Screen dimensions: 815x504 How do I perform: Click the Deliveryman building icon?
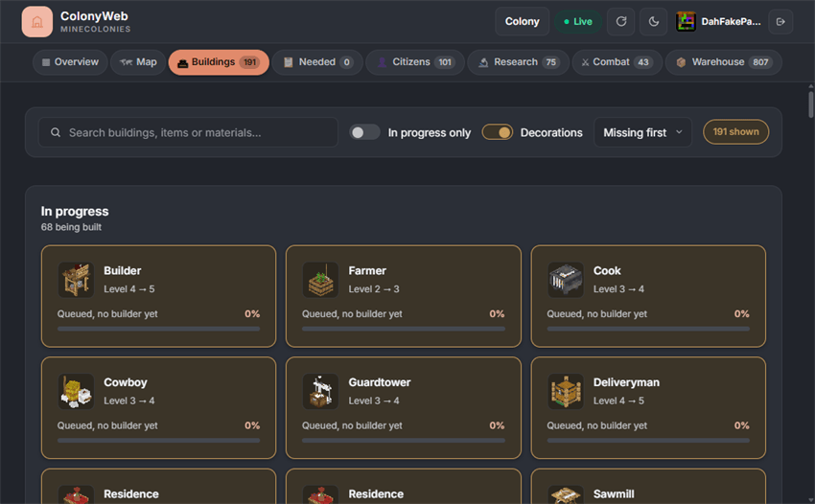click(x=566, y=391)
